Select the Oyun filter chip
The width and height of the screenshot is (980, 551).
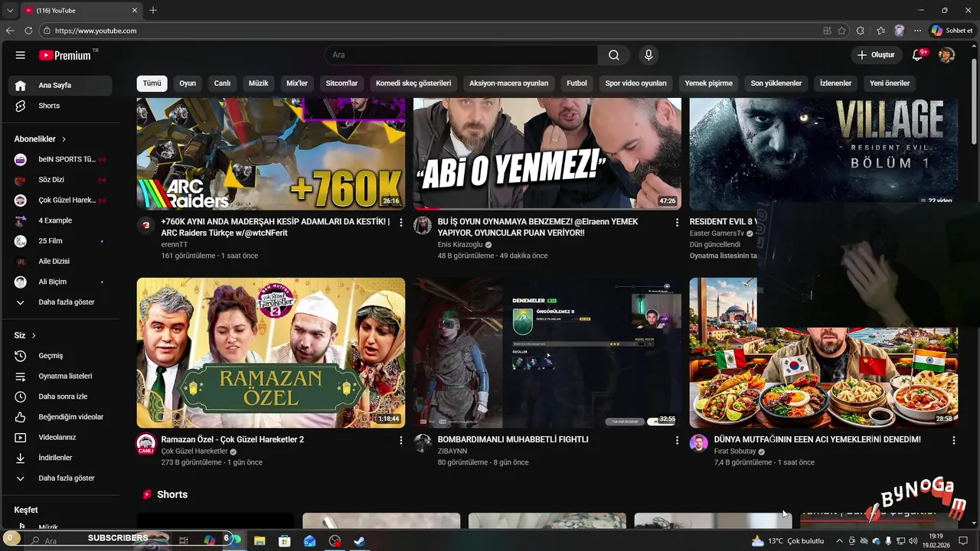click(x=188, y=83)
